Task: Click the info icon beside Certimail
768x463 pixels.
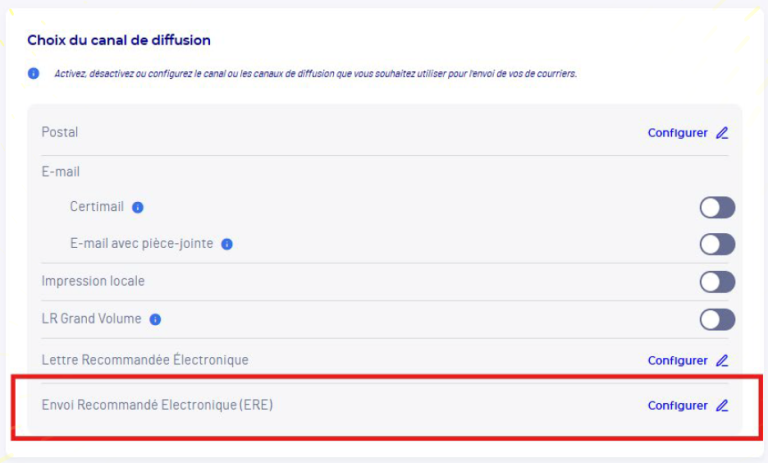Action: click(138, 208)
